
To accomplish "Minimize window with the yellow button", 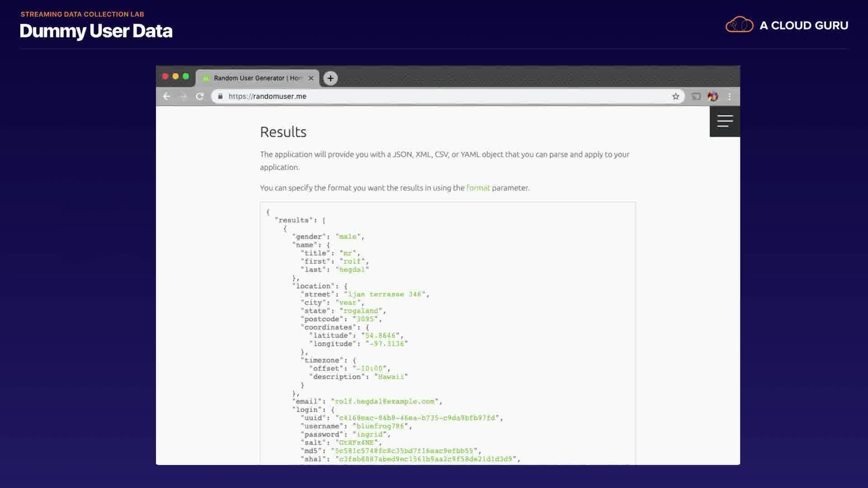I will click(x=175, y=76).
